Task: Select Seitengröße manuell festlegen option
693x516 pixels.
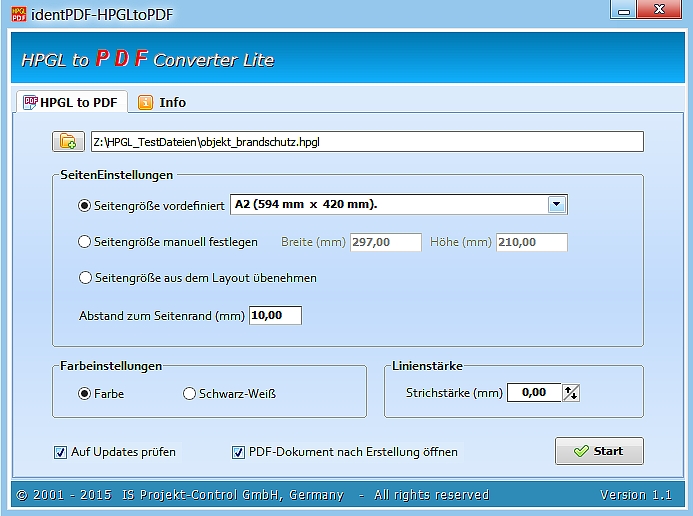Action: pyautogui.click(x=84, y=242)
